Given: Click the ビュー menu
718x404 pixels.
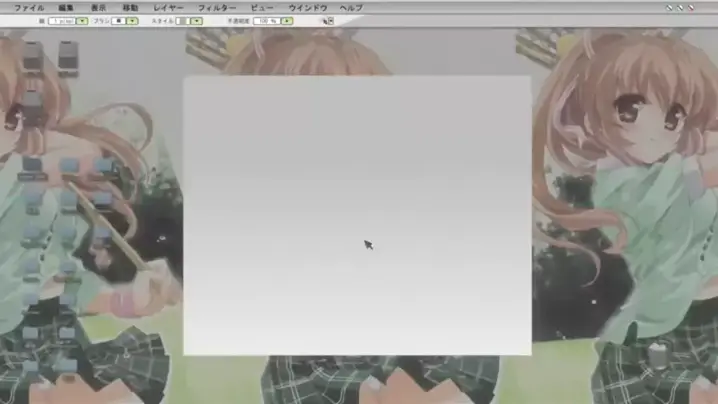Looking at the screenshot, I should pyautogui.click(x=261, y=7).
